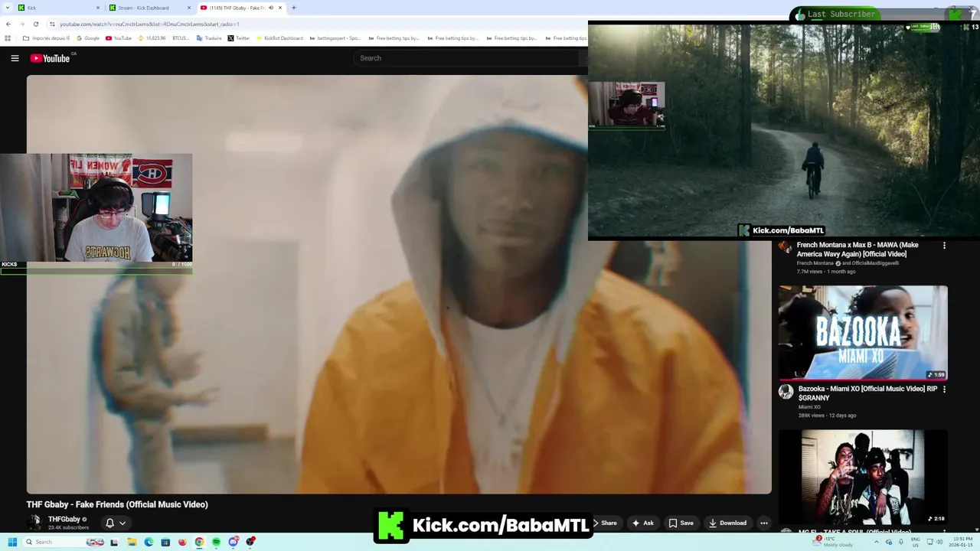Open the 16,823.96 bookmark
This screenshot has height=551, width=980.
[x=152, y=38]
